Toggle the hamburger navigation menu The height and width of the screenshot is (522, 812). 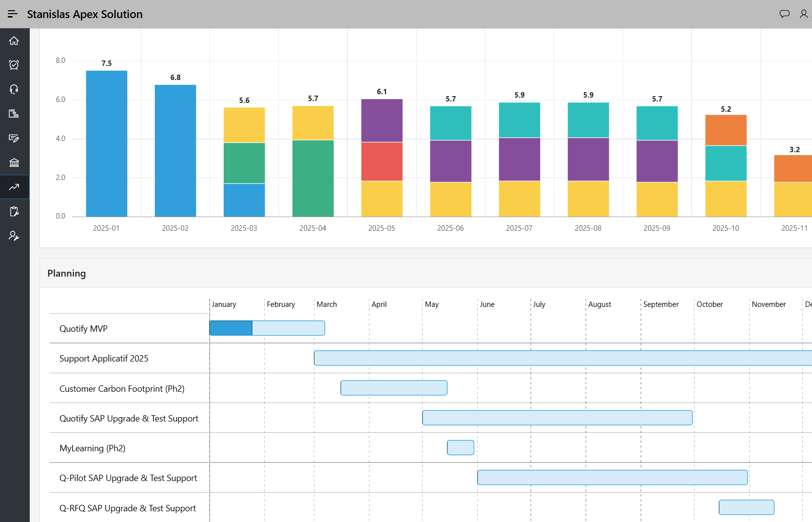pos(13,14)
